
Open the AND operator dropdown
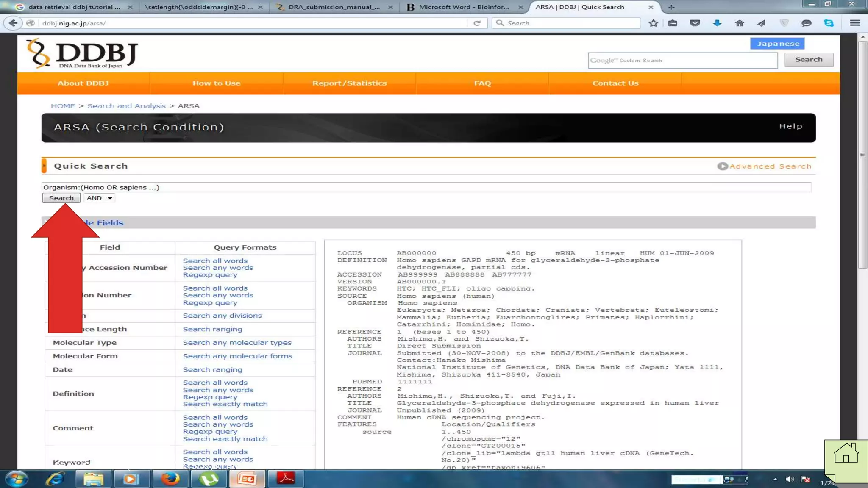point(100,198)
